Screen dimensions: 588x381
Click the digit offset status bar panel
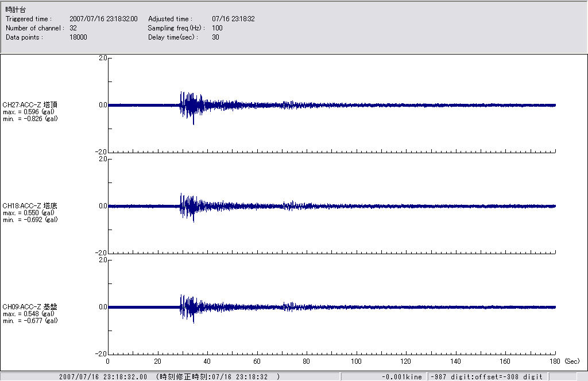coord(486,376)
